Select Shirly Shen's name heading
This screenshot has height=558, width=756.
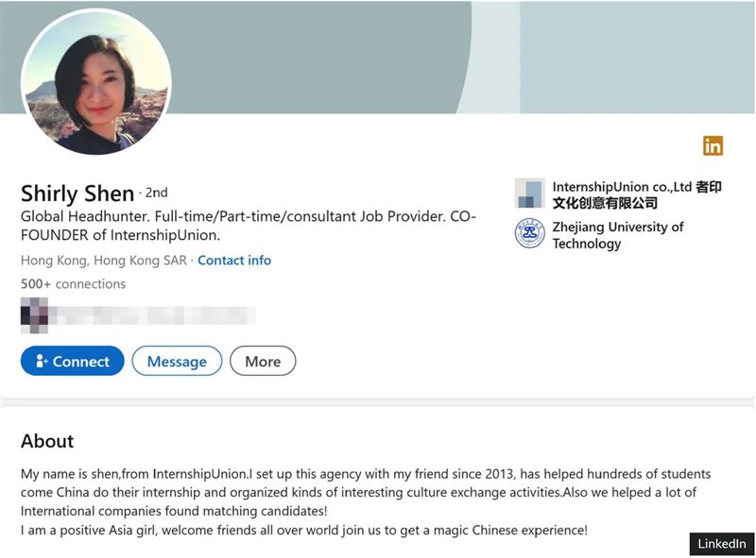[x=76, y=193]
